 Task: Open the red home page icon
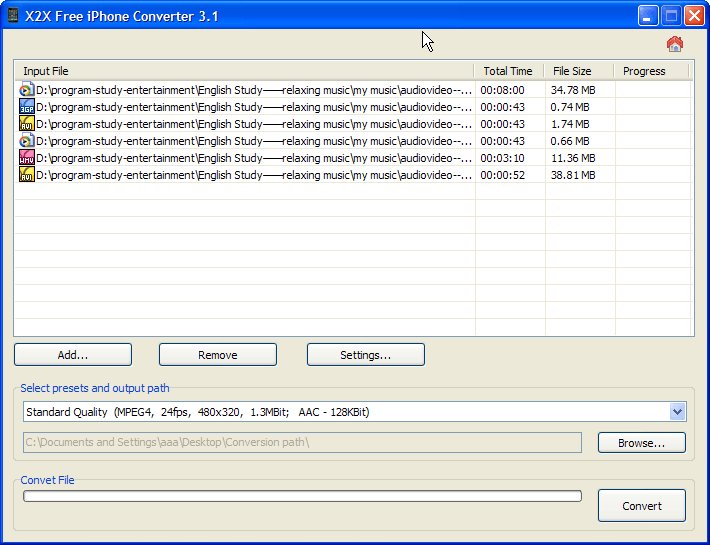tap(674, 44)
